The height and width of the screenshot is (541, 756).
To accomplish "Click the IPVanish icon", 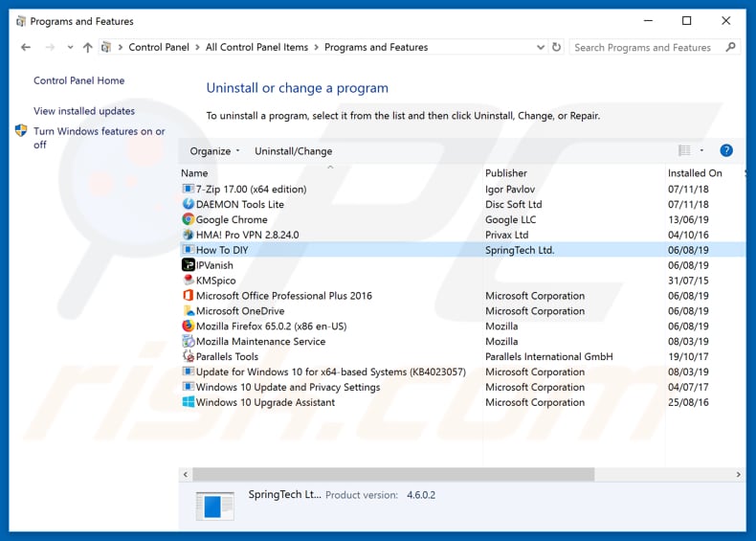I will (x=188, y=265).
